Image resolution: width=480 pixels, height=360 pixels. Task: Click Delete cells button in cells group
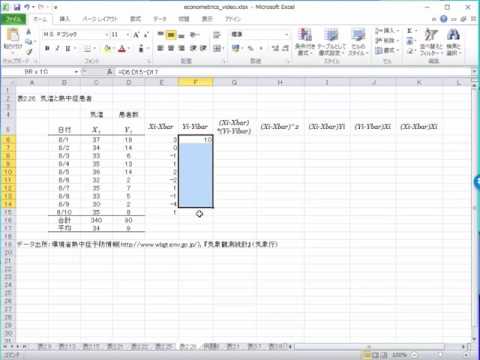pos(387,41)
